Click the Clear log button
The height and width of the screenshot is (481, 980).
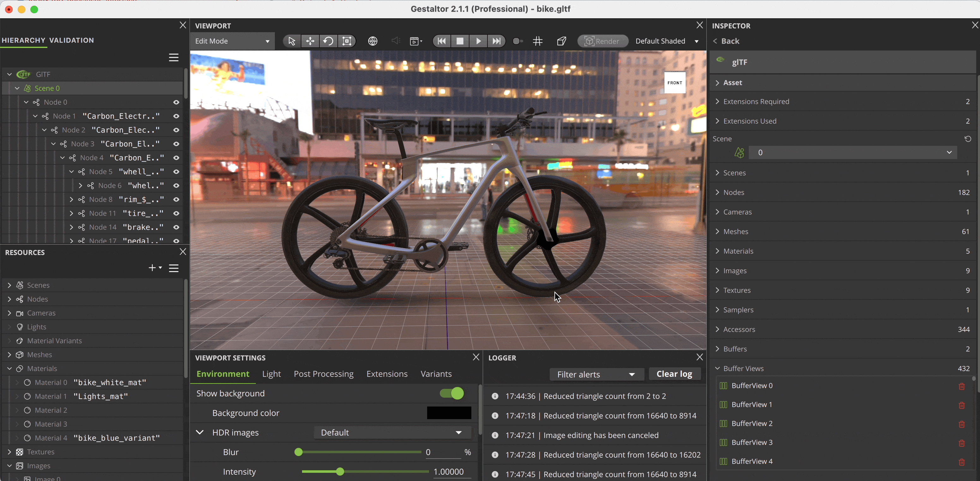pyautogui.click(x=675, y=374)
